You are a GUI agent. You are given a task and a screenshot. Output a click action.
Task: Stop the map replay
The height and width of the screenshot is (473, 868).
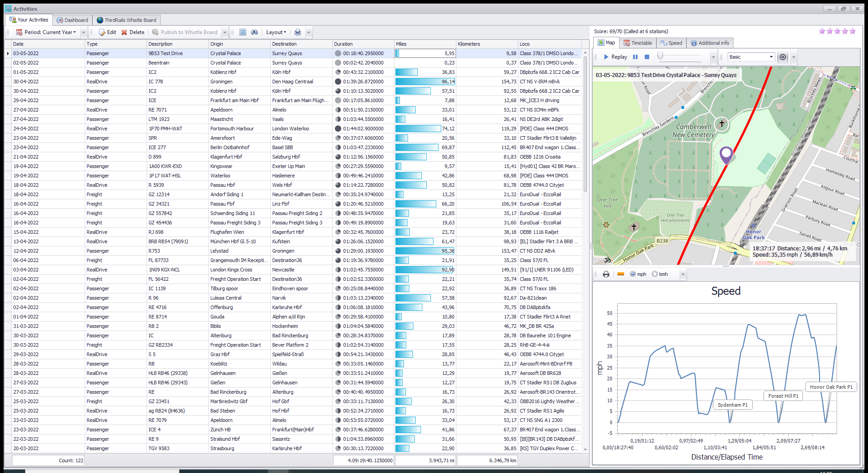(647, 57)
